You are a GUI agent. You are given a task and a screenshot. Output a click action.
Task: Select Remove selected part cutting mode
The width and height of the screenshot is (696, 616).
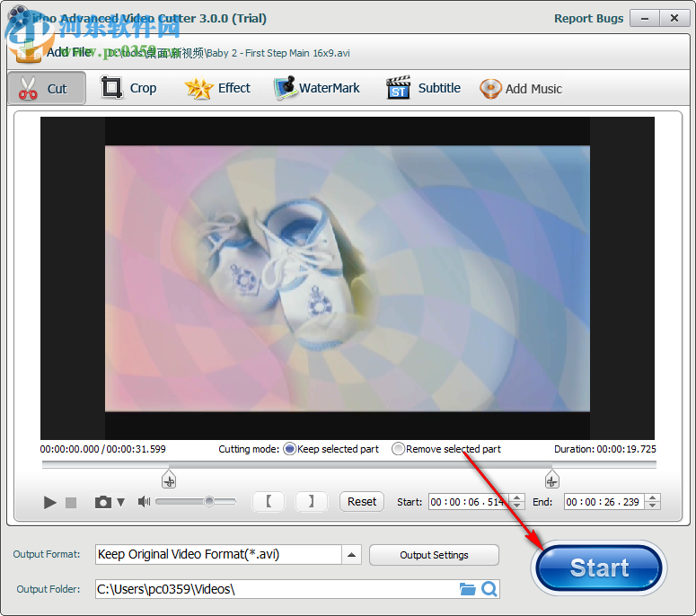[398, 449]
